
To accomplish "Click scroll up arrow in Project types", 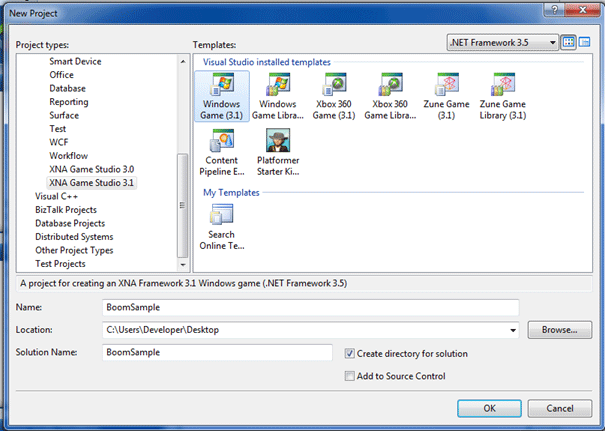I will (183, 62).
